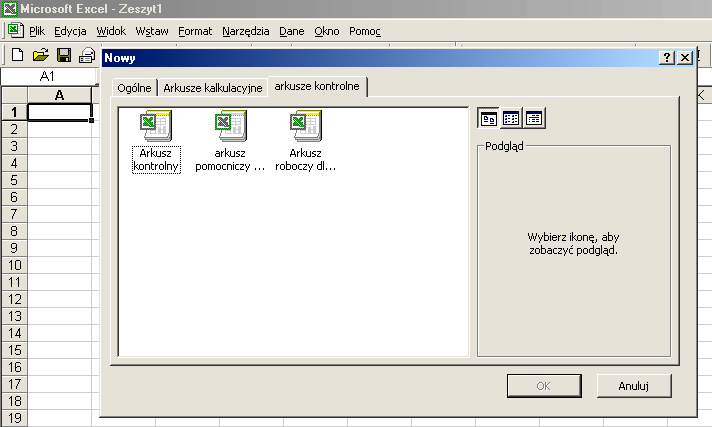The height and width of the screenshot is (427, 712).
Task: Select row 1 header
Action: click(x=15, y=112)
